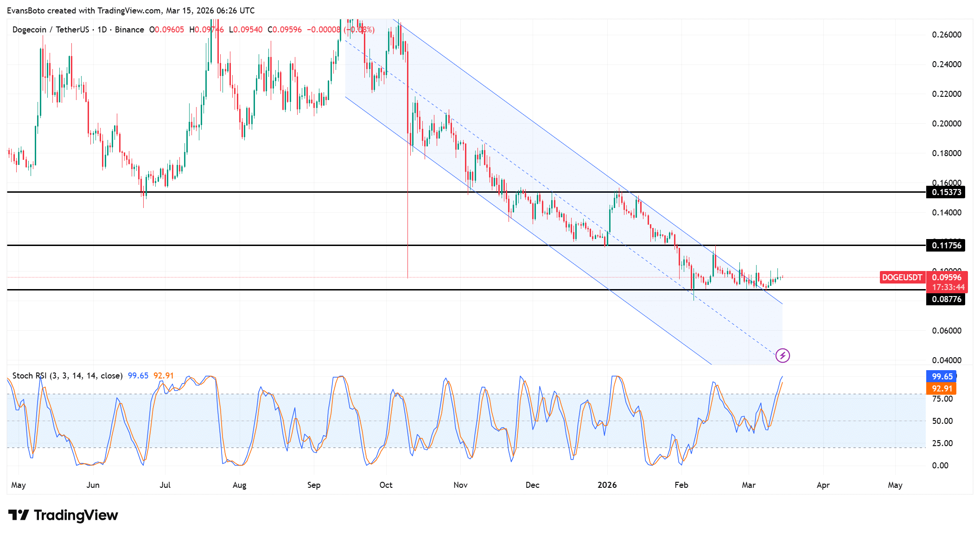The width and height of the screenshot is (980, 536).
Task: Click the 2026 label on the time axis
Action: (x=608, y=485)
